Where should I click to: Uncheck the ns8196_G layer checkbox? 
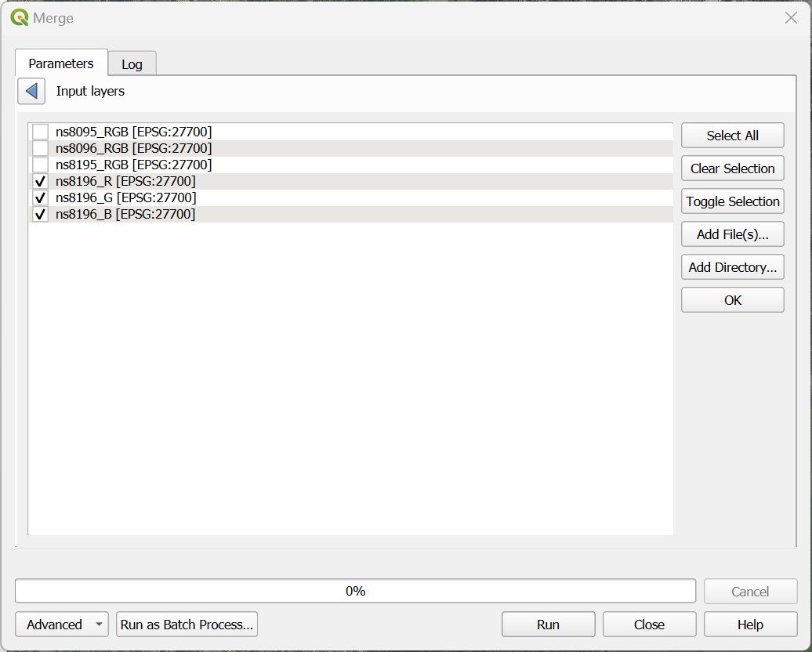tap(41, 197)
